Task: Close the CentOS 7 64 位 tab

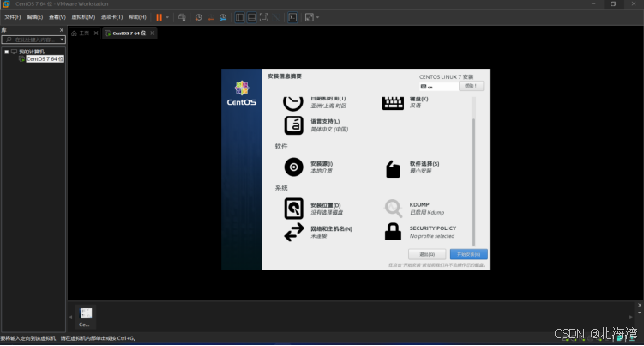Action: 153,33
